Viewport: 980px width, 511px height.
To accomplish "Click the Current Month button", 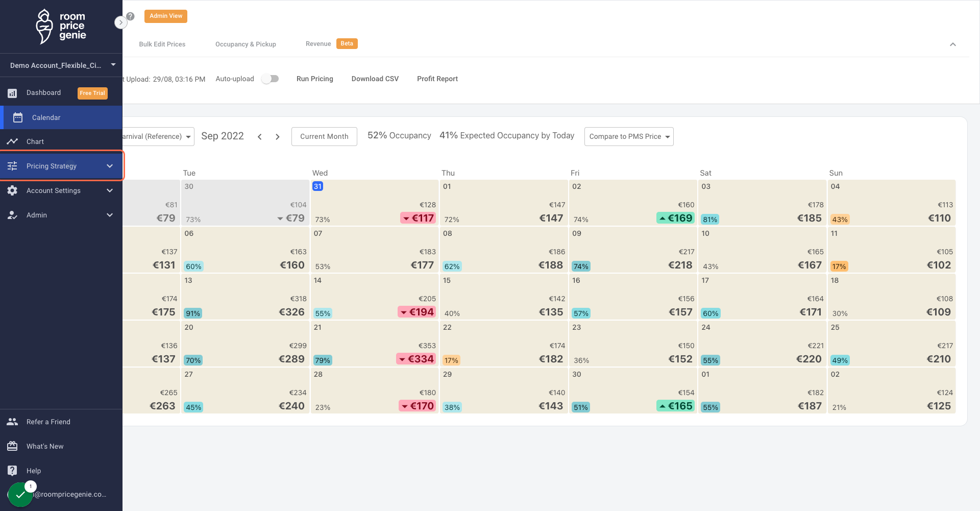I will (324, 136).
